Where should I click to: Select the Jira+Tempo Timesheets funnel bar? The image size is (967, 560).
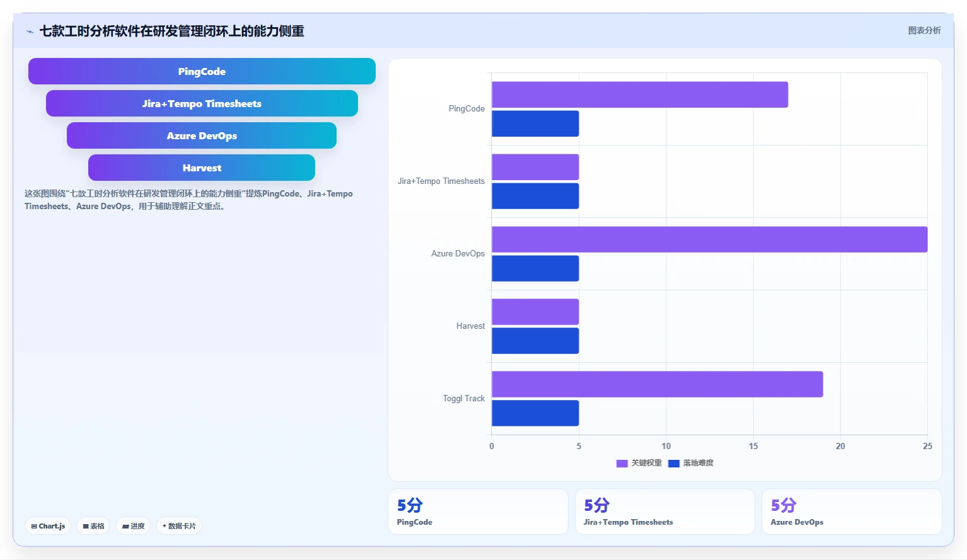(x=202, y=103)
